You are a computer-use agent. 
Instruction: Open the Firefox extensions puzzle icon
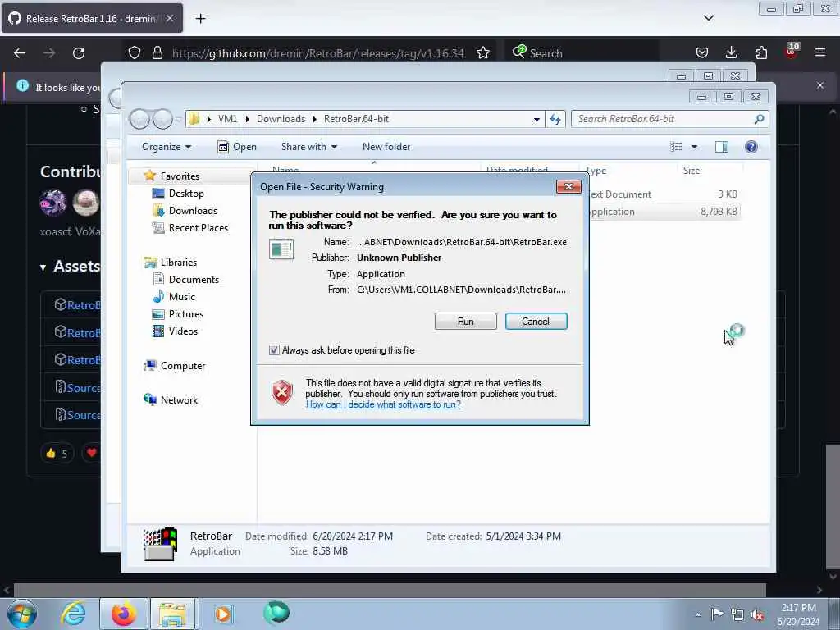761,52
